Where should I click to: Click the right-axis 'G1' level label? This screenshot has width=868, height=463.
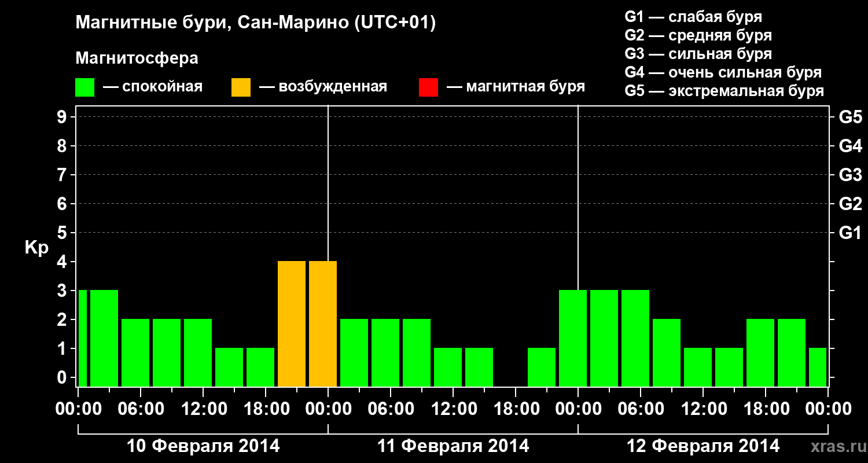[851, 233]
